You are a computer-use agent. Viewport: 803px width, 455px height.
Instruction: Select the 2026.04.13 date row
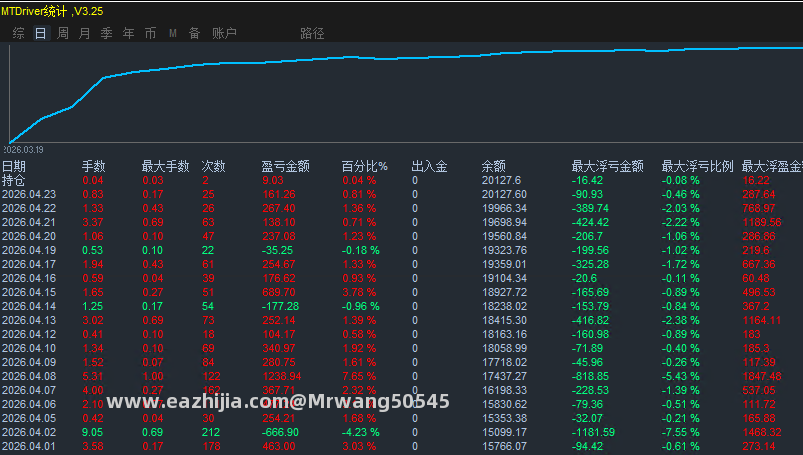[x=29, y=320]
